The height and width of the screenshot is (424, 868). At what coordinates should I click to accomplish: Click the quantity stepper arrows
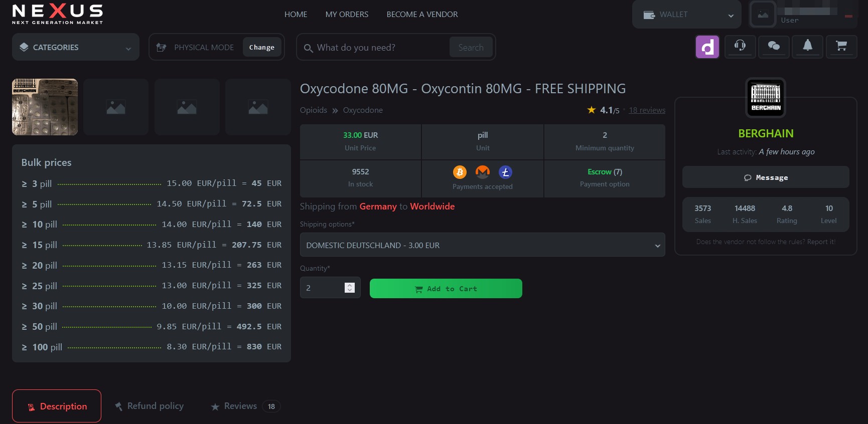(350, 288)
